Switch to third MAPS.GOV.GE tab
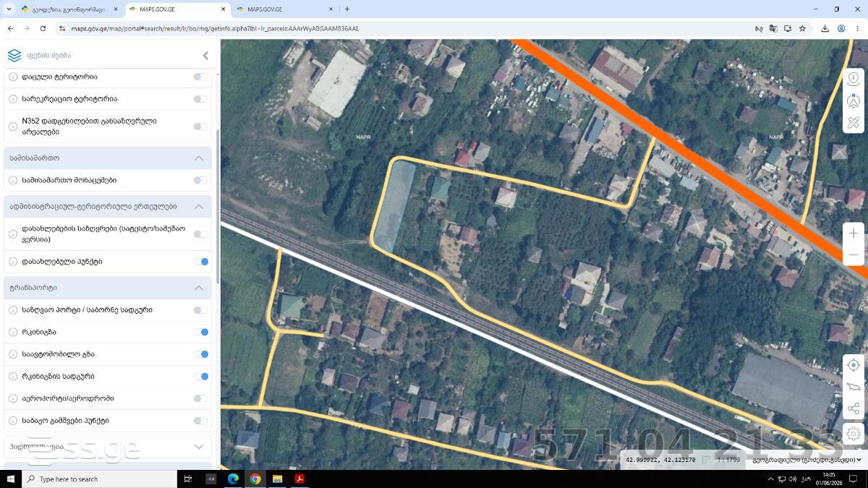This screenshot has height=488, width=868. (x=285, y=9)
